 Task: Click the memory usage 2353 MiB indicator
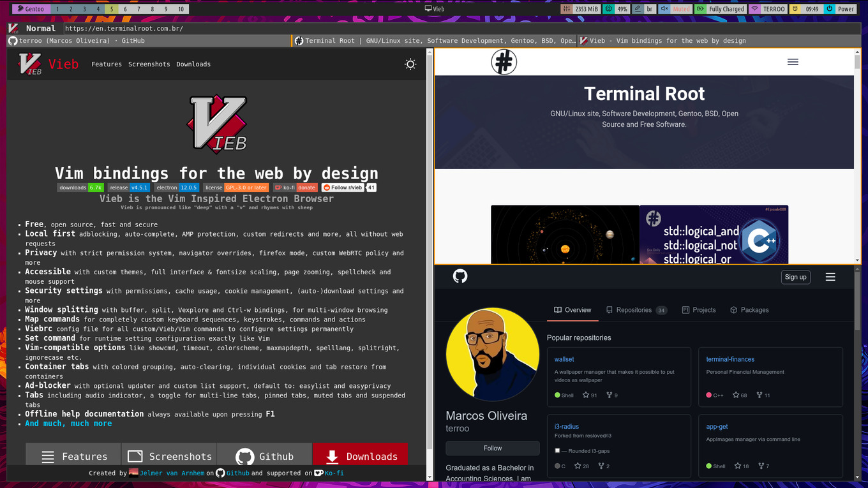point(581,9)
